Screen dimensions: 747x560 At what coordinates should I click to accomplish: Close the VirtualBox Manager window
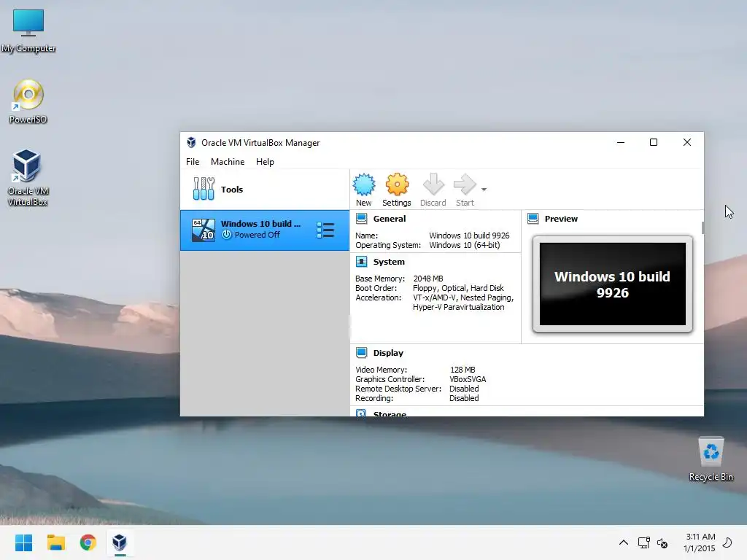click(687, 142)
